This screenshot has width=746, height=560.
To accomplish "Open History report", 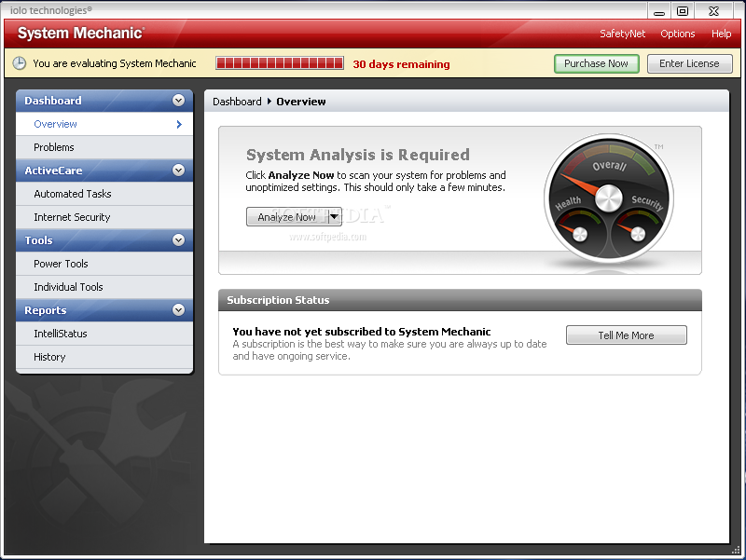I will click(104, 357).
